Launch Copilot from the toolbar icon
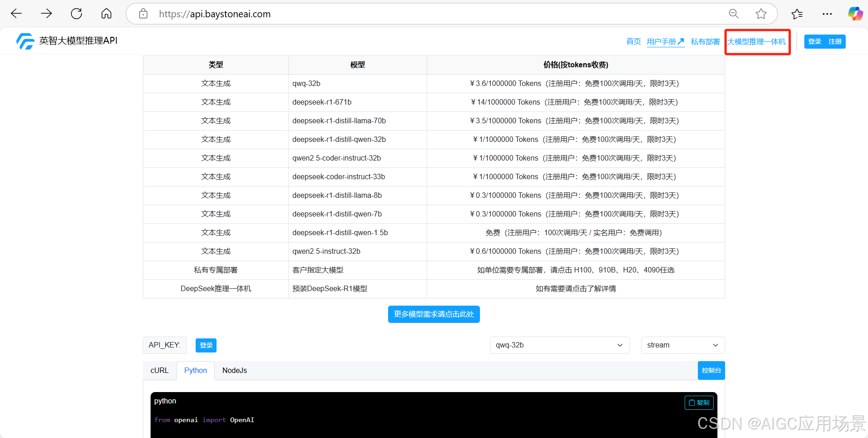This screenshot has height=438, width=868. coord(855,14)
